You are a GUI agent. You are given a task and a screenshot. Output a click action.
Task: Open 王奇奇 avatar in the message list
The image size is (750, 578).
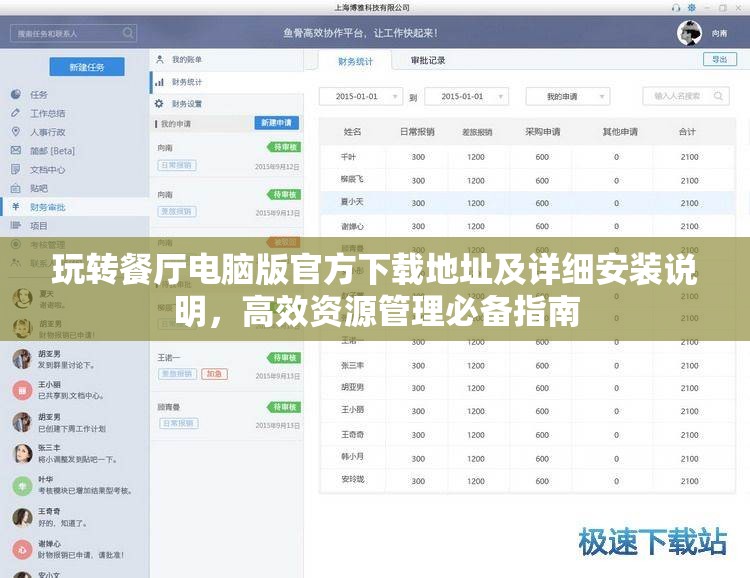pos(22,518)
